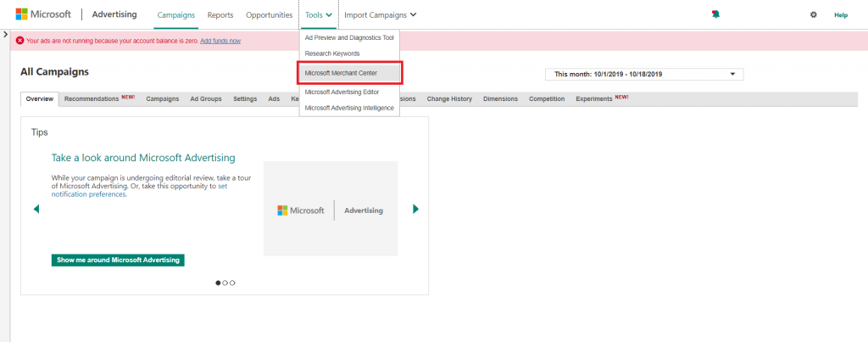Click the set notification preferences link

[x=140, y=191]
